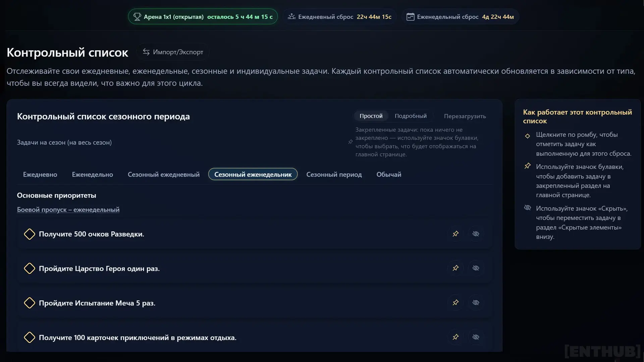The image size is (644, 362).
Task: Hide the 'Испытание Меча 5 раз' task
Action: [x=476, y=303]
